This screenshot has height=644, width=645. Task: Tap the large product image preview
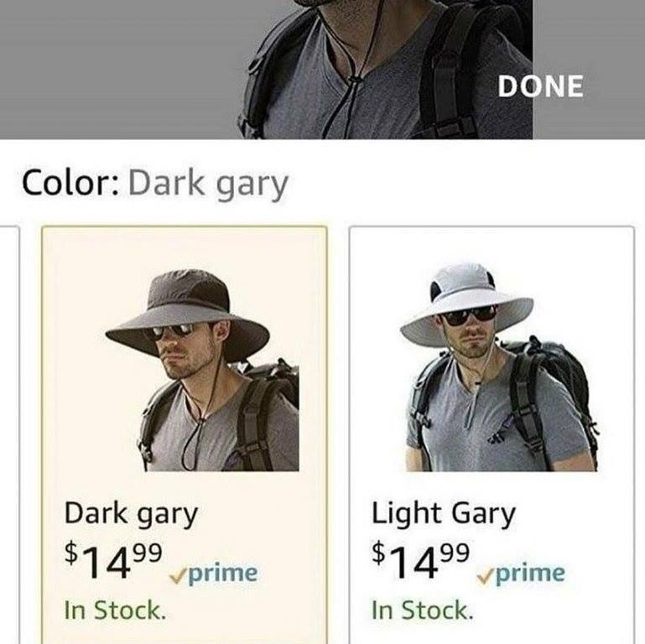pos(386,69)
